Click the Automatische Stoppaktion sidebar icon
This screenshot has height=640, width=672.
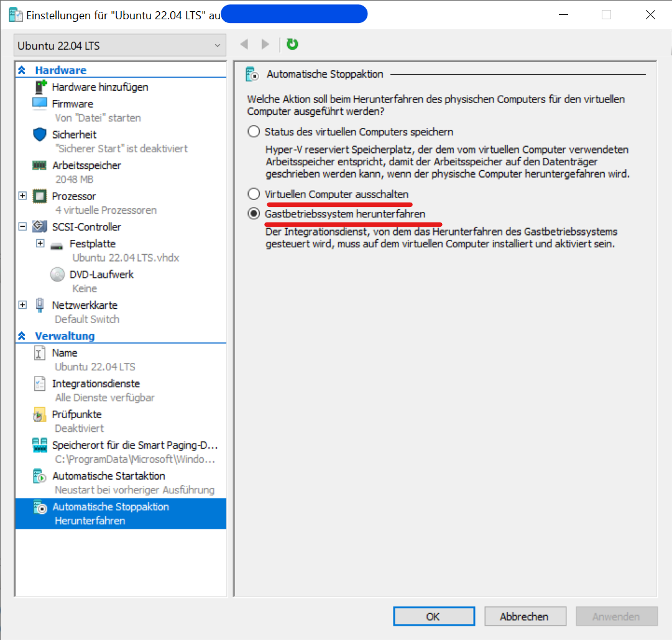click(40, 507)
